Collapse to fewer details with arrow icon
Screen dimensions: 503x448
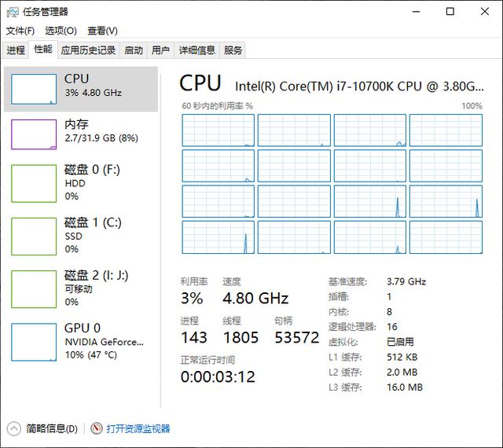click(13, 428)
